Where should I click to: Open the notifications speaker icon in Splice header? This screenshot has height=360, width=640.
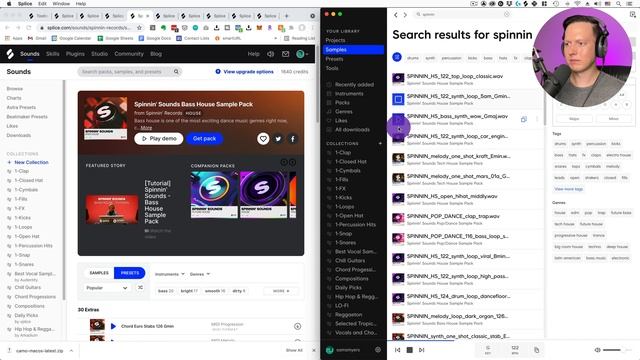coord(270,54)
